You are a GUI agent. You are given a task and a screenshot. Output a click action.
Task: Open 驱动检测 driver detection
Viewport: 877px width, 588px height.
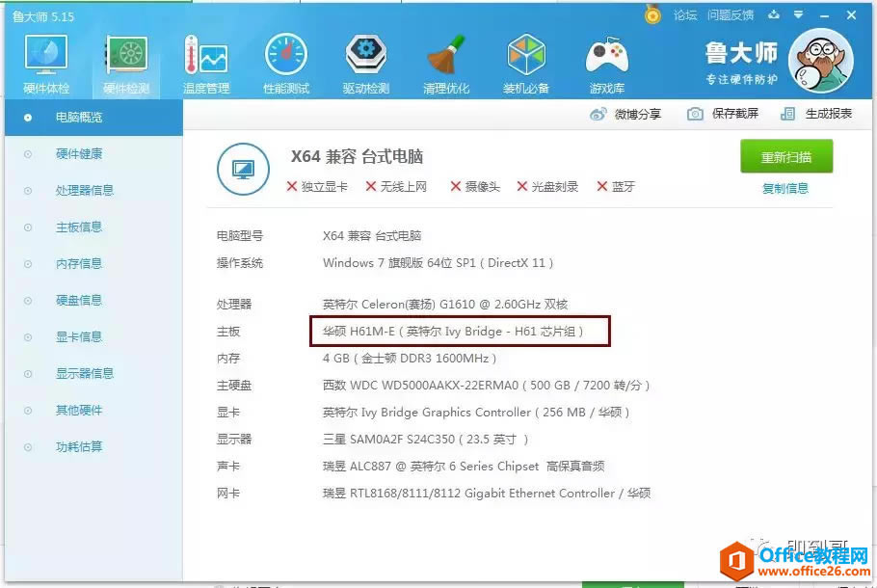pos(366,65)
